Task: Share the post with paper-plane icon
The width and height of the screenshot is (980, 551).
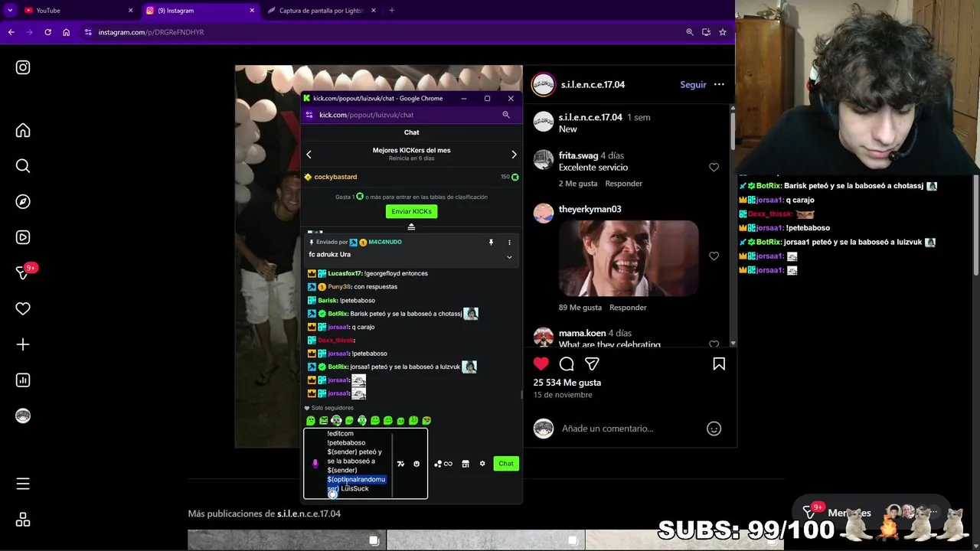Action: [x=592, y=364]
